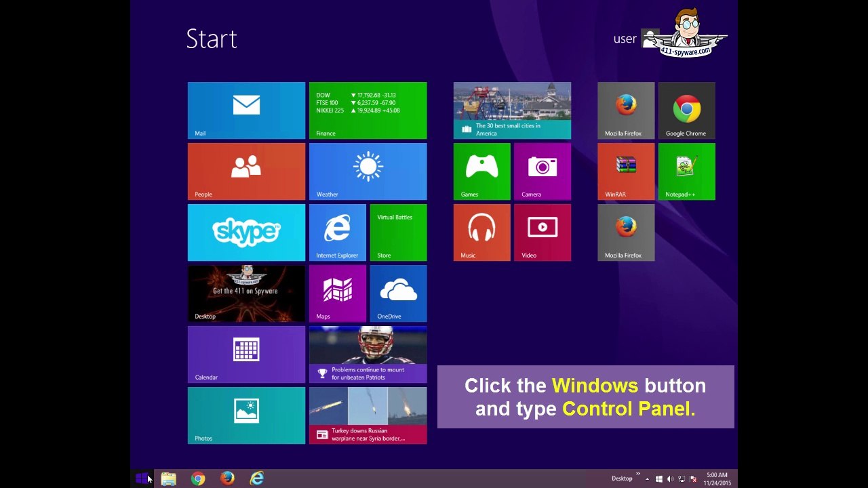Open the WinRAR tile
Screen dimensions: 868x488
tap(626, 171)
